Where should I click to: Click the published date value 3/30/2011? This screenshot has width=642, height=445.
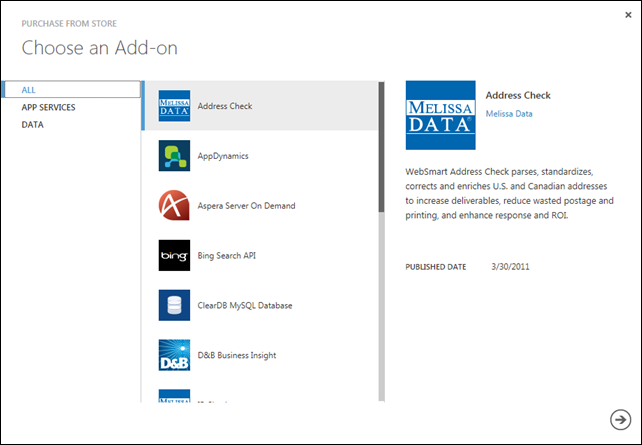click(x=510, y=267)
